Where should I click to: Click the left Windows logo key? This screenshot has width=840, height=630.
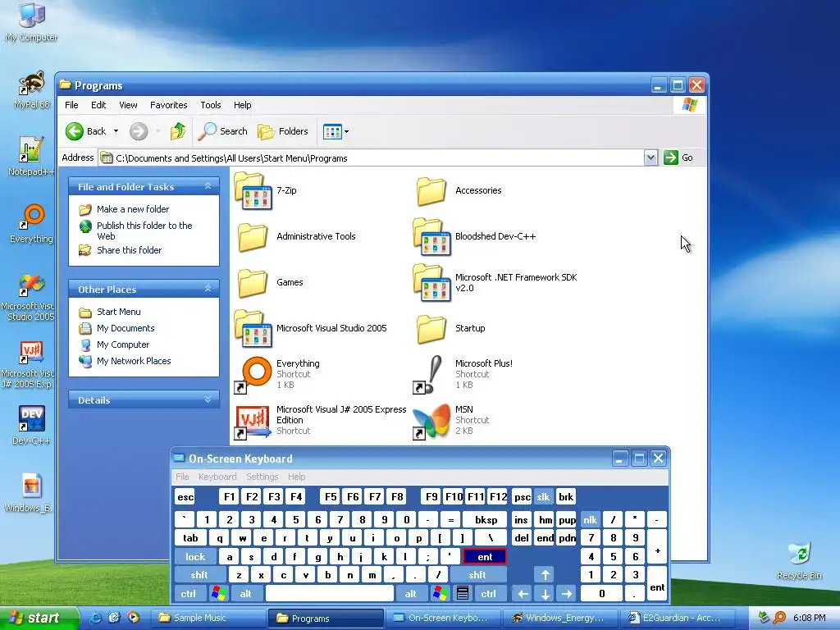coord(218,594)
